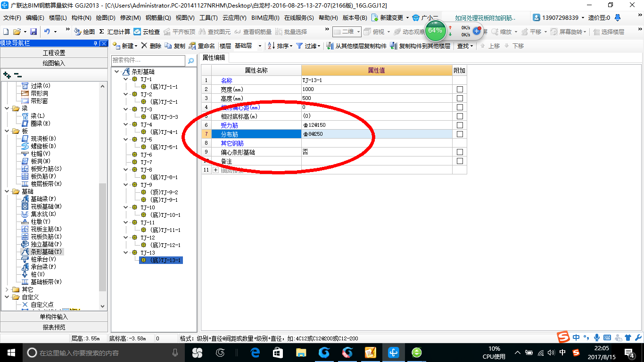Screen dimensions: 644x362
Task: Collapse the 基础 folder in navigation tree
Action: [x=7, y=191]
